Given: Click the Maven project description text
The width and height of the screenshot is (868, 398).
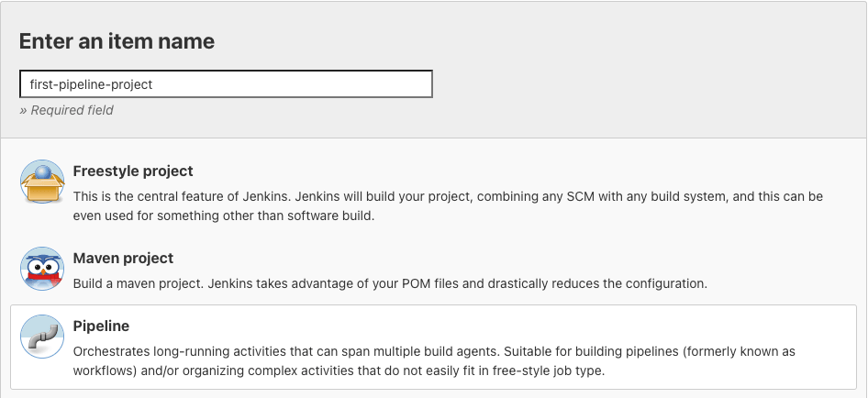Looking at the screenshot, I should 390,283.
